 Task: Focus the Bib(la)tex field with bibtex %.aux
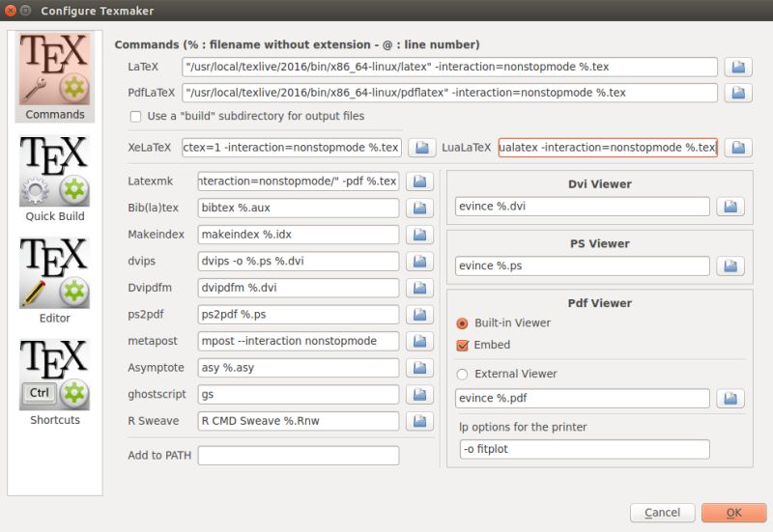pyautogui.click(x=299, y=208)
